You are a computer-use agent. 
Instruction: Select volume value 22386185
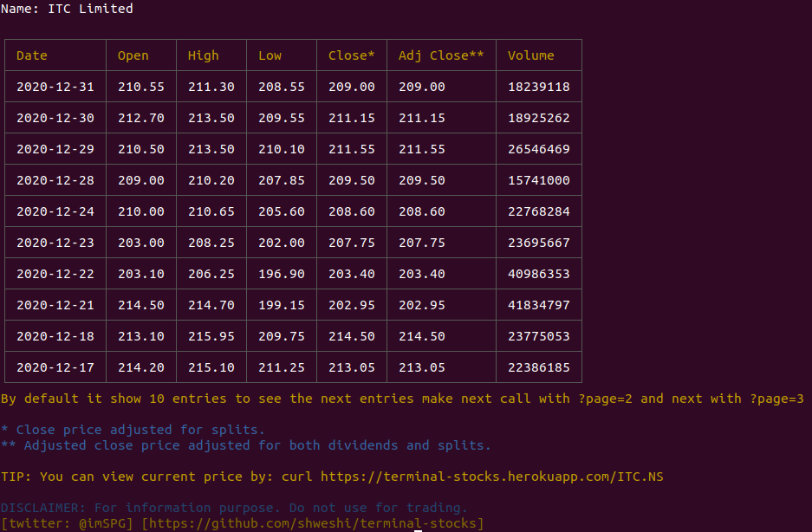[x=538, y=367]
